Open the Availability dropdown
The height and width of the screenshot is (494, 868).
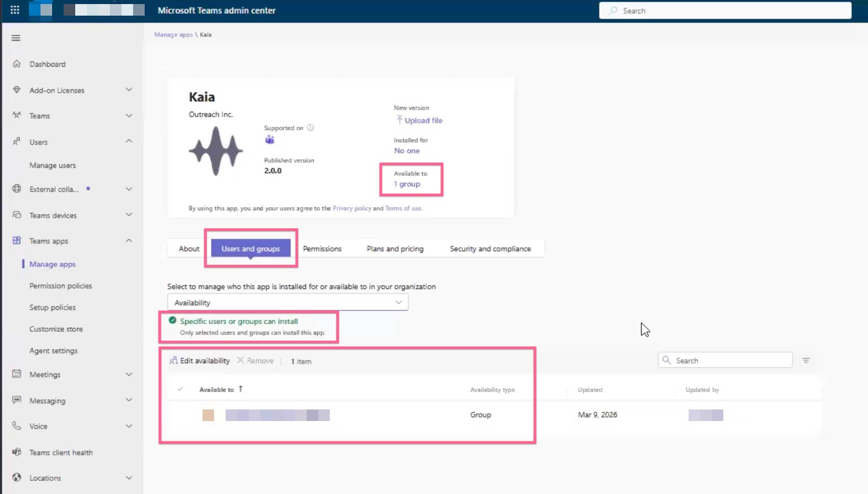[288, 302]
